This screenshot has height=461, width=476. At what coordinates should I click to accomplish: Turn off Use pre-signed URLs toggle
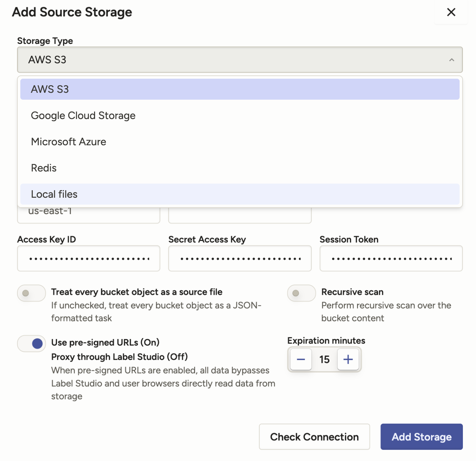coord(31,344)
